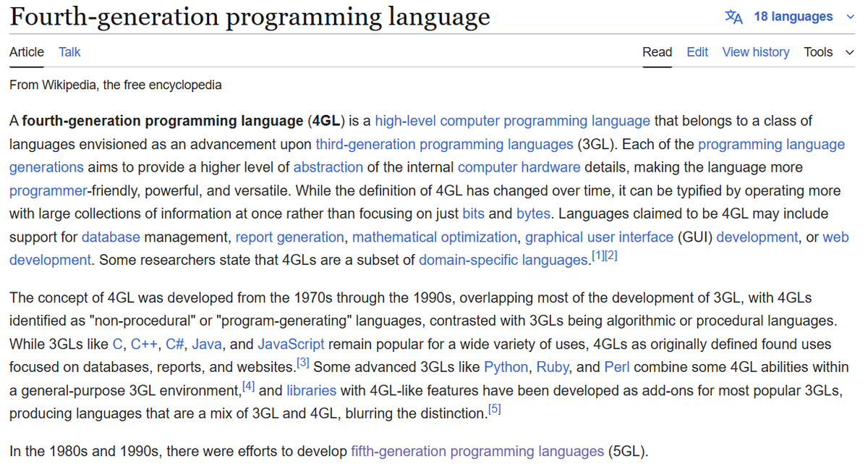The width and height of the screenshot is (868, 469).
Task: Open the Java link
Action: pos(206,344)
